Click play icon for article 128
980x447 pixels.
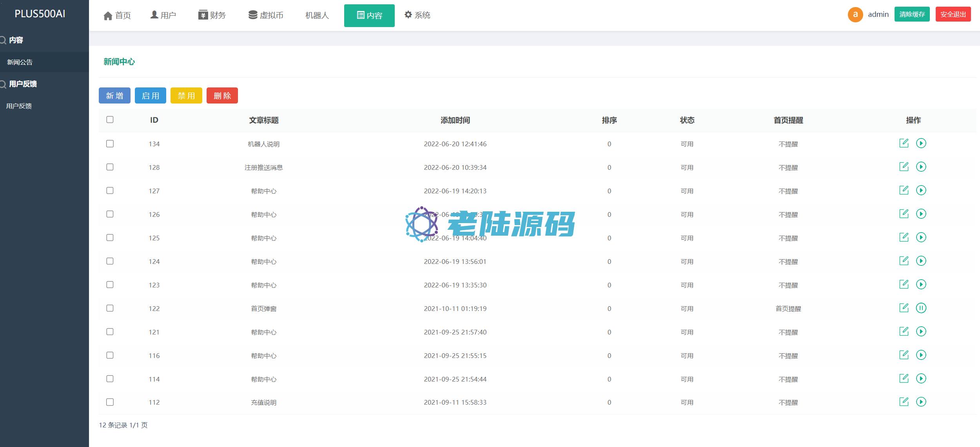[x=921, y=167]
